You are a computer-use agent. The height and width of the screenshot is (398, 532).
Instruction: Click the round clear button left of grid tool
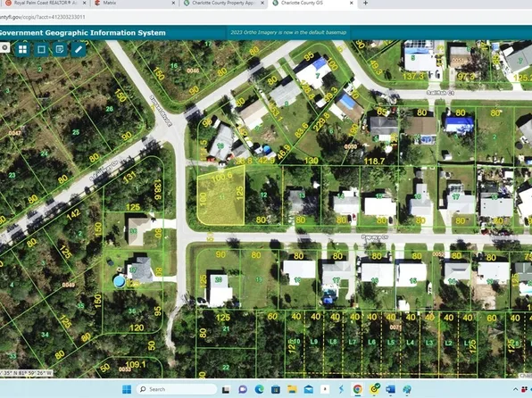[x=4, y=48]
